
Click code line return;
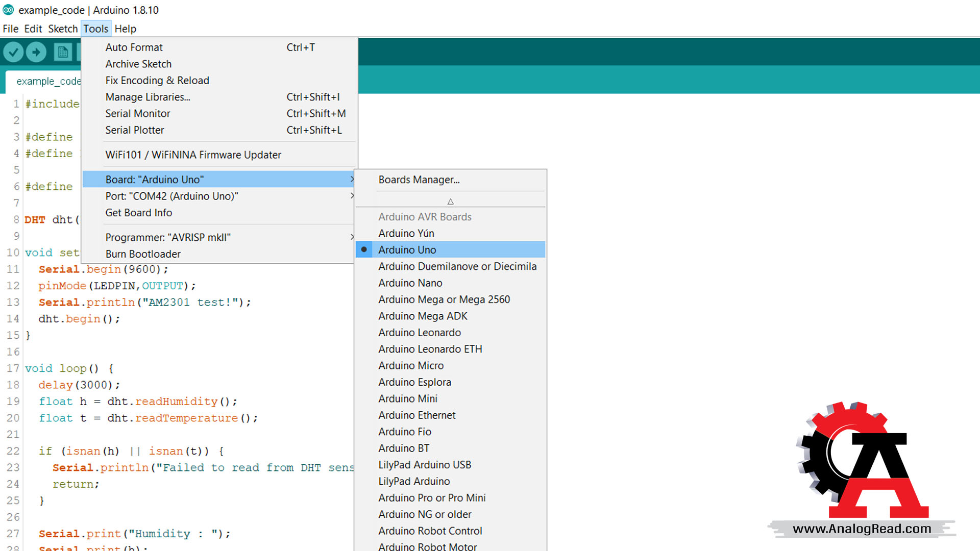click(x=76, y=484)
